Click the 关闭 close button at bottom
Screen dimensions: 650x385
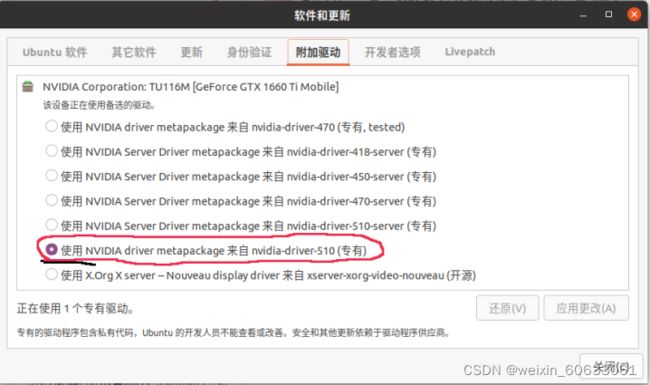[611, 366]
